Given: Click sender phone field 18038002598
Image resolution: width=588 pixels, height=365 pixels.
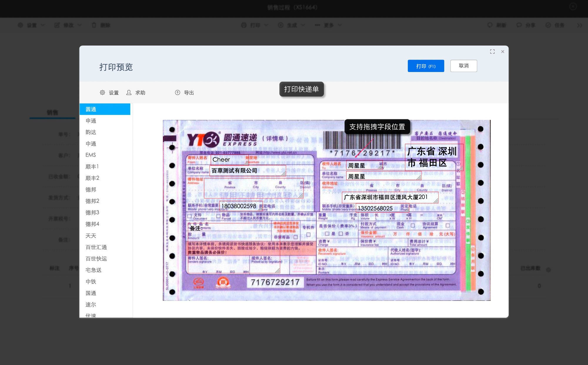Looking at the screenshot, I should click(x=241, y=206).
